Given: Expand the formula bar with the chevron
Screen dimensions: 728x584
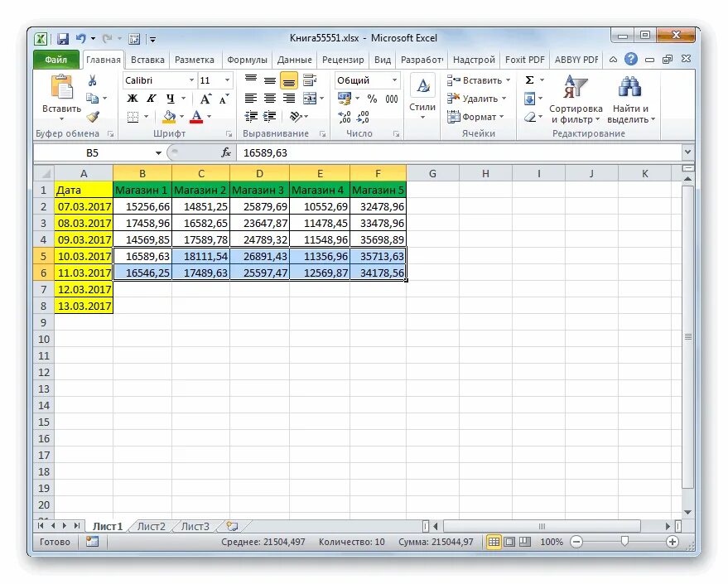Looking at the screenshot, I should coord(687,152).
